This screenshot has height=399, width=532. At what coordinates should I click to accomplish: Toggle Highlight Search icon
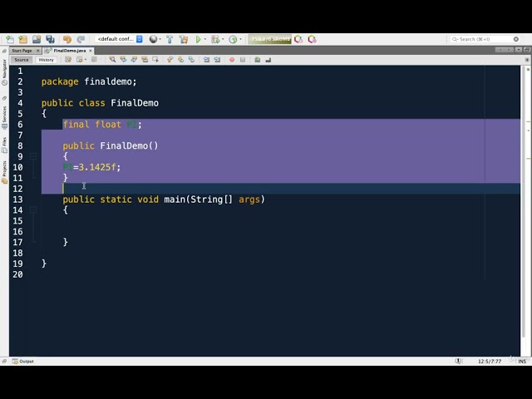[145, 60]
